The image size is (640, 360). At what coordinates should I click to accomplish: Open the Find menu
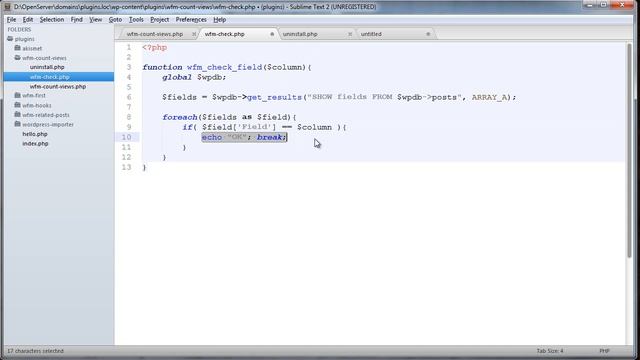(77, 20)
